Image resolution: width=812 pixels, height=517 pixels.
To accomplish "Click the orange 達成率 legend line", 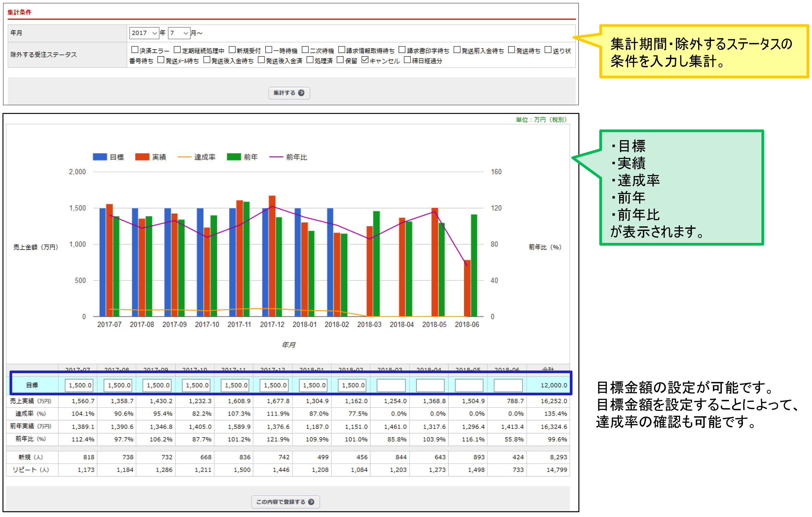I will [x=184, y=157].
